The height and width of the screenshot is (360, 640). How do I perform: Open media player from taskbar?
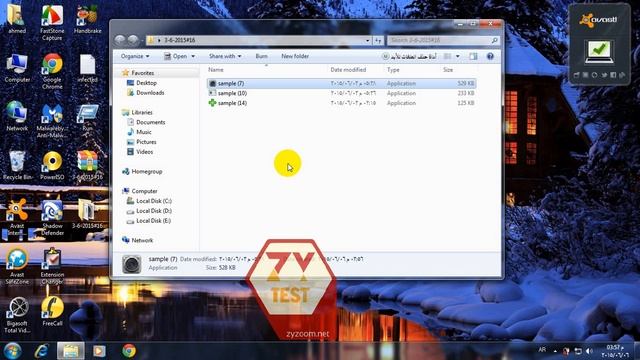point(99,351)
